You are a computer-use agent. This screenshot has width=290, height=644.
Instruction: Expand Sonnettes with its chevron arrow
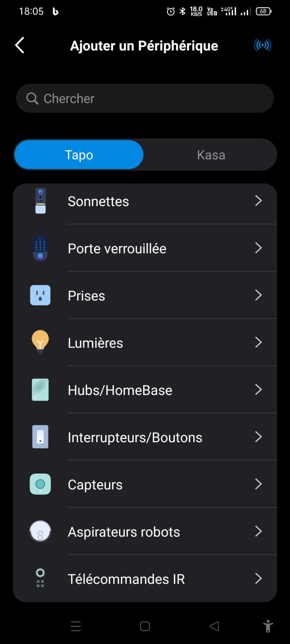tap(258, 201)
